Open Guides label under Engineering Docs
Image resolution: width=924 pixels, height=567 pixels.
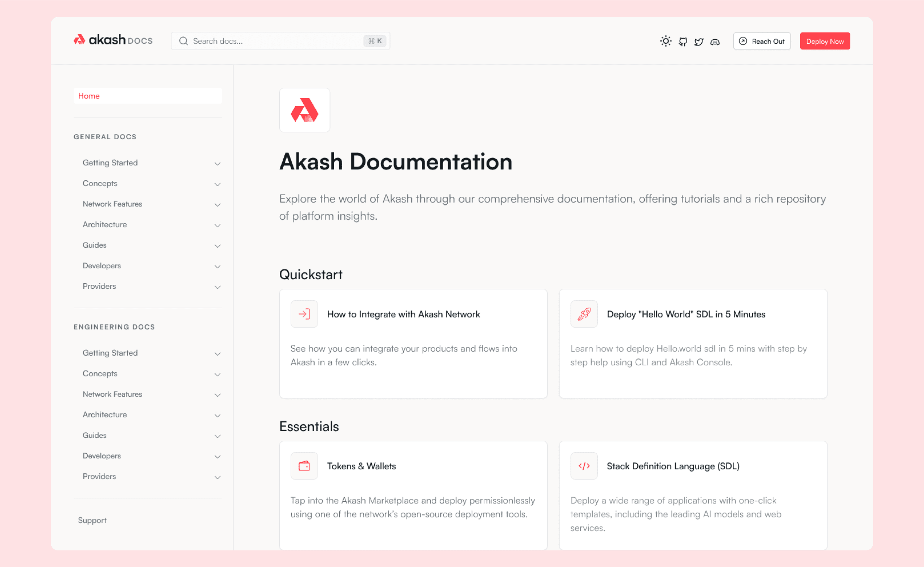coord(95,435)
